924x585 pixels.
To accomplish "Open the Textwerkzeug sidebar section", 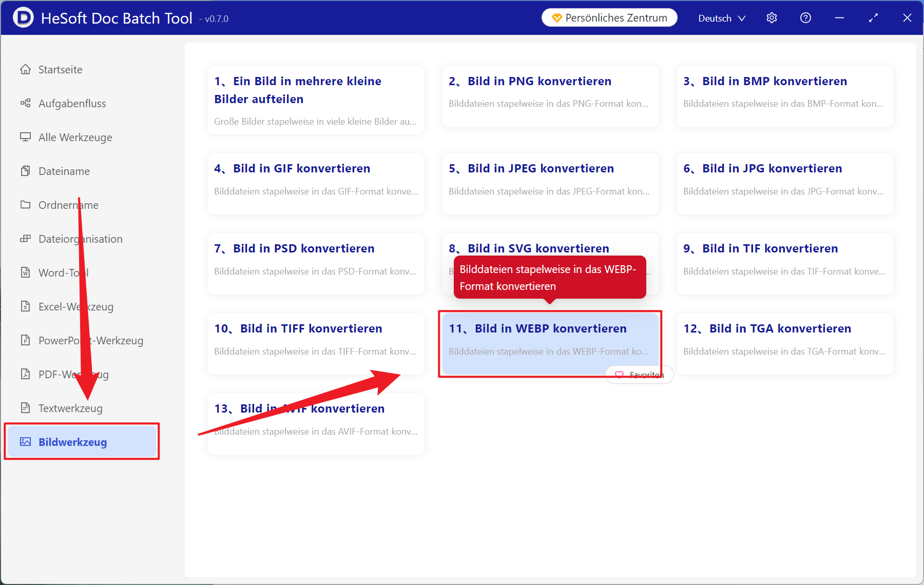I will (x=70, y=408).
